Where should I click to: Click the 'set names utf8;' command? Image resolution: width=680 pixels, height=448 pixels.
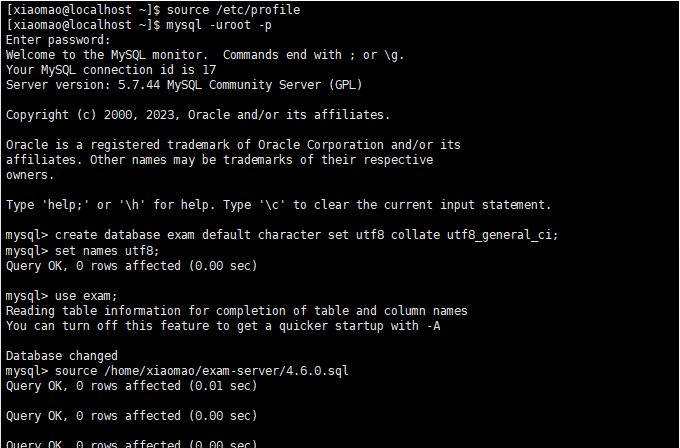pos(107,251)
